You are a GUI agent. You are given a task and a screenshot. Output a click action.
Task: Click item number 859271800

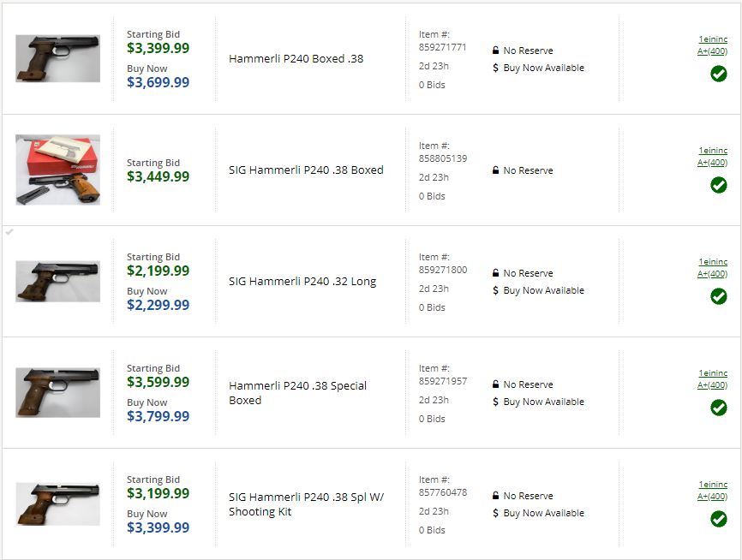tap(442, 270)
